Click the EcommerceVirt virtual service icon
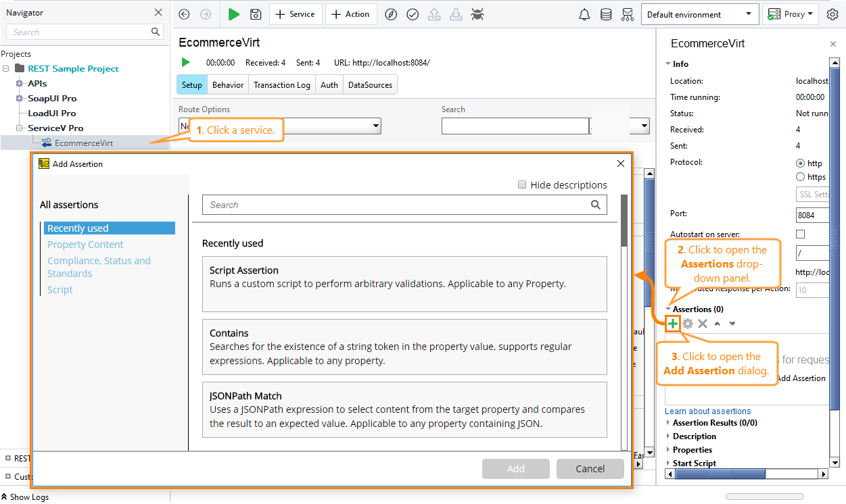This screenshot has width=846, height=504. click(x=47, y=143)
